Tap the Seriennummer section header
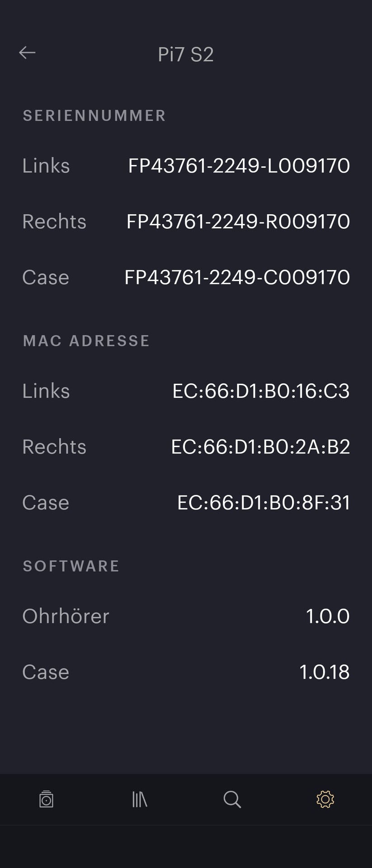372x868 pixels. click(x=94, y=116)
